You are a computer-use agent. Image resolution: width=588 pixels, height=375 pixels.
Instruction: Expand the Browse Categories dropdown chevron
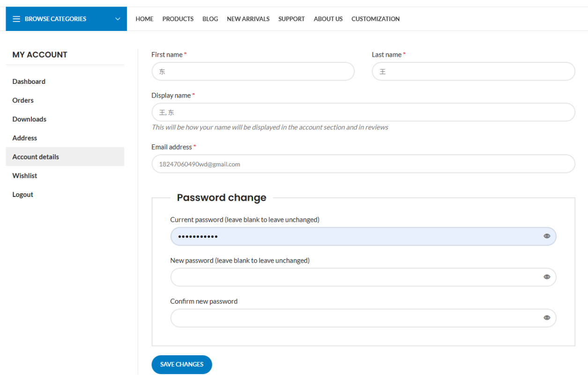pyautogui.click(x=118, y=19)
